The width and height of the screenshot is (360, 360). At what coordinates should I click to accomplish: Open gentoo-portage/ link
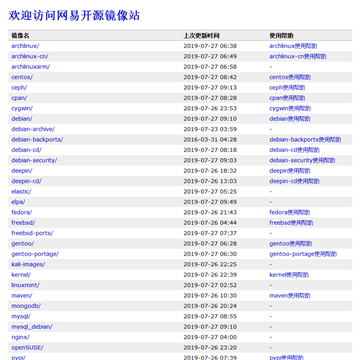35,254
